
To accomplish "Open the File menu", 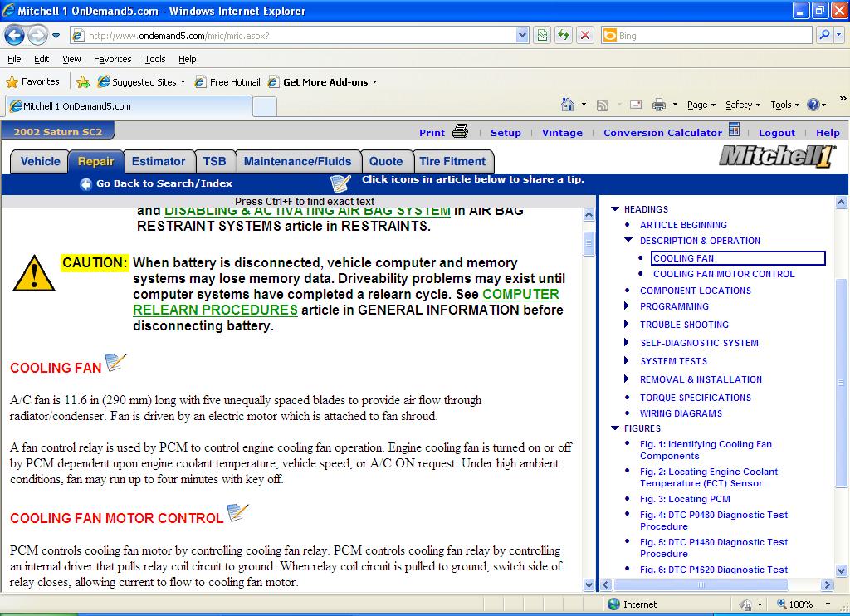I will [x=14, y=59].
